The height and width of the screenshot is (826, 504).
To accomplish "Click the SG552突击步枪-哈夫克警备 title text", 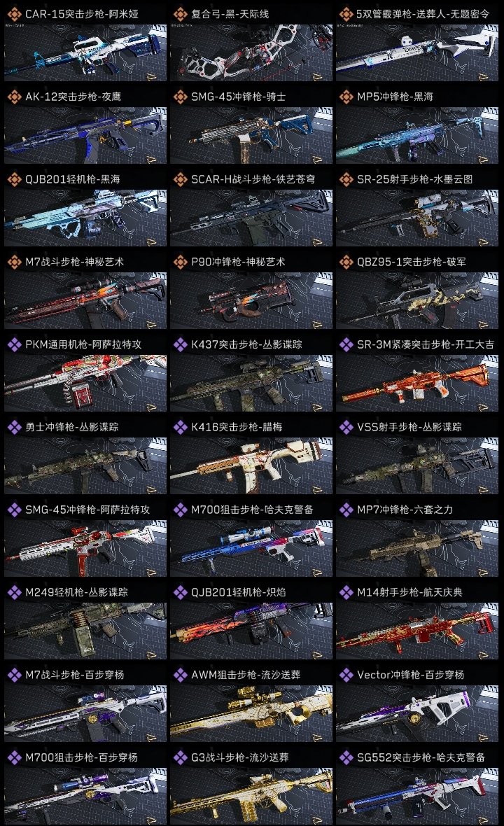I will (x=421, y=757).
